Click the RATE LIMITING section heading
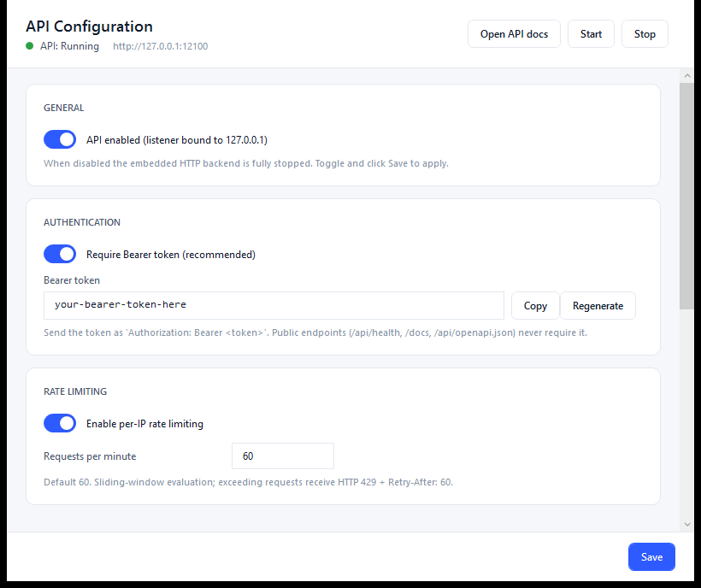Screen dimensions: 701x588 click(75, 391)
